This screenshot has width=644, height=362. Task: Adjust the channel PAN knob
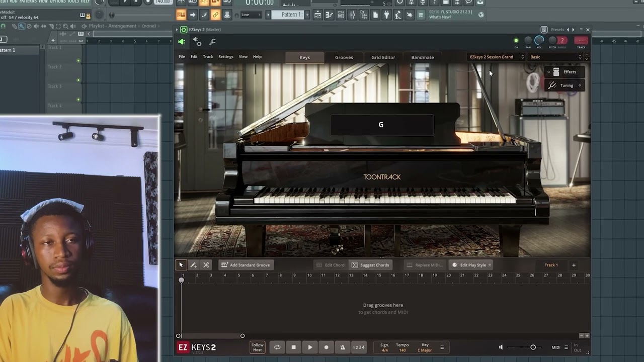[528, 40]
